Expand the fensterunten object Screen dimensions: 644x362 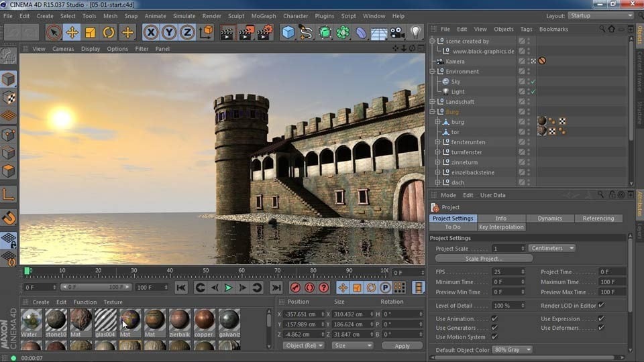click(x=438, y=142)
